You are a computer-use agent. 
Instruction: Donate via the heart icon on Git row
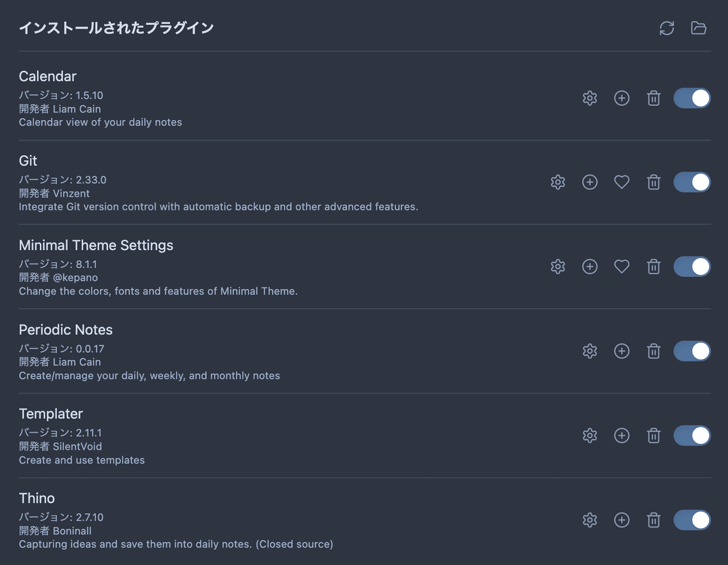tap(621, 182)
